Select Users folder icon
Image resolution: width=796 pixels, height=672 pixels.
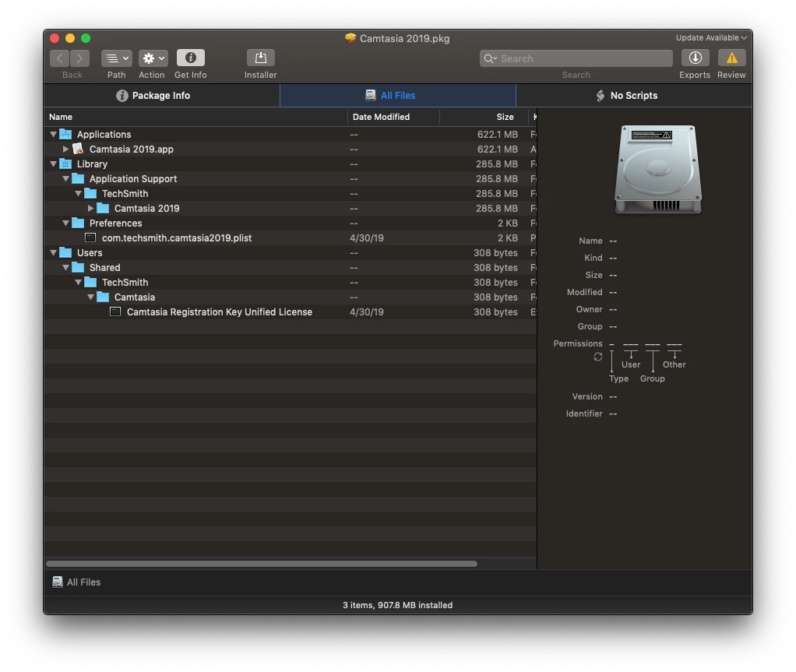65,252
